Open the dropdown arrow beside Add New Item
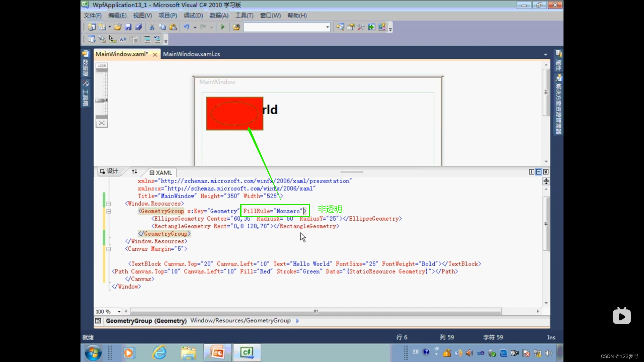Screen dimensions: 644x362 point(110,27)
